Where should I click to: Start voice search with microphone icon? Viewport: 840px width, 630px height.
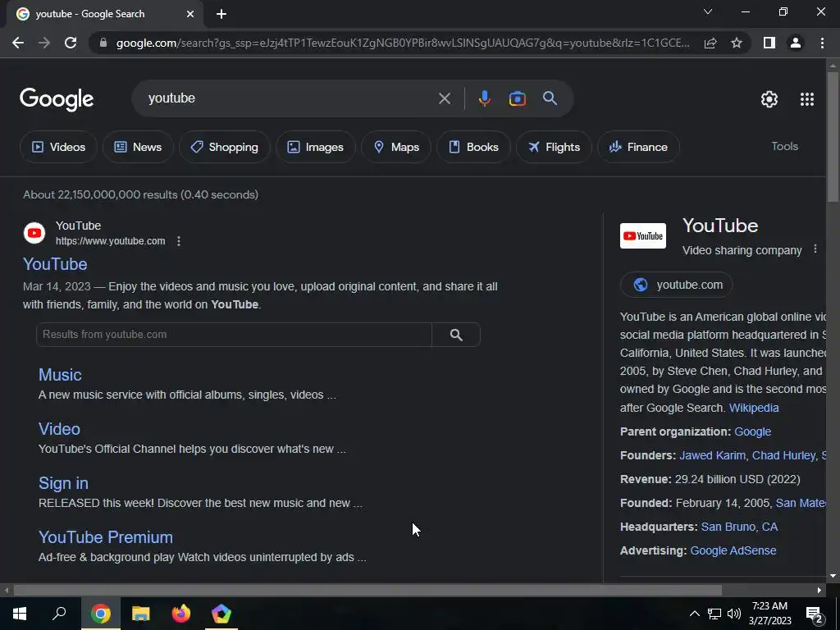tap(484, 98)
